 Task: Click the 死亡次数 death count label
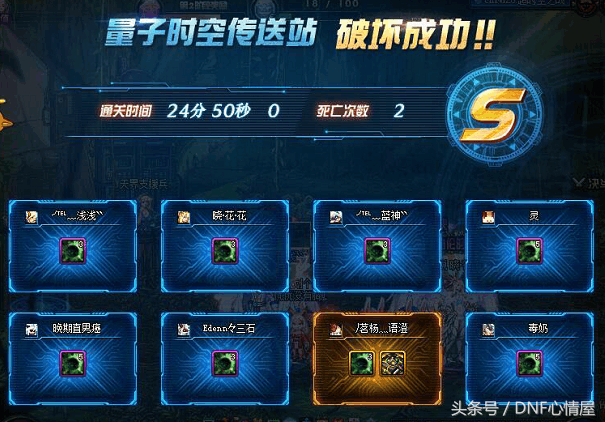[x=342, y=111]
